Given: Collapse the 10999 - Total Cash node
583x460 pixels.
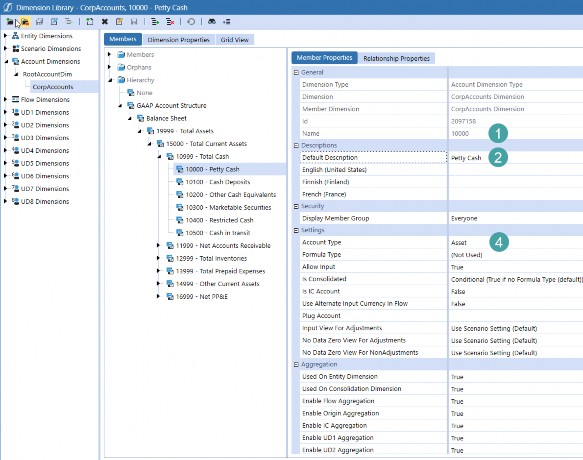Looking at the screenshot, I should 159,157.
